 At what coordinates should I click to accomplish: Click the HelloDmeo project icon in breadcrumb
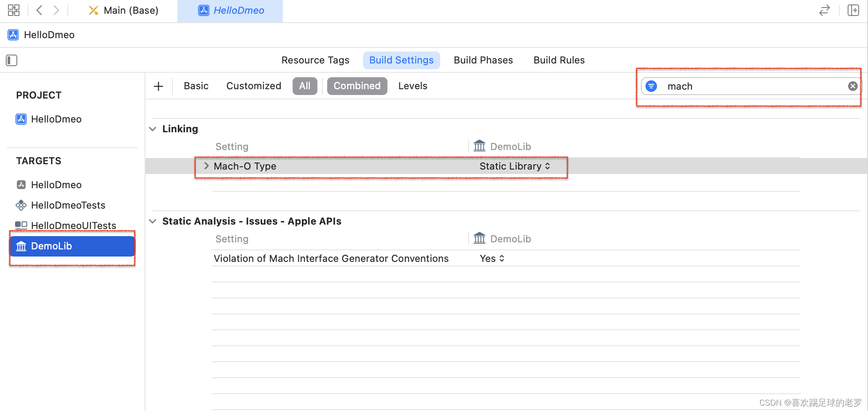pyautogui.click(x=13, y=35)
